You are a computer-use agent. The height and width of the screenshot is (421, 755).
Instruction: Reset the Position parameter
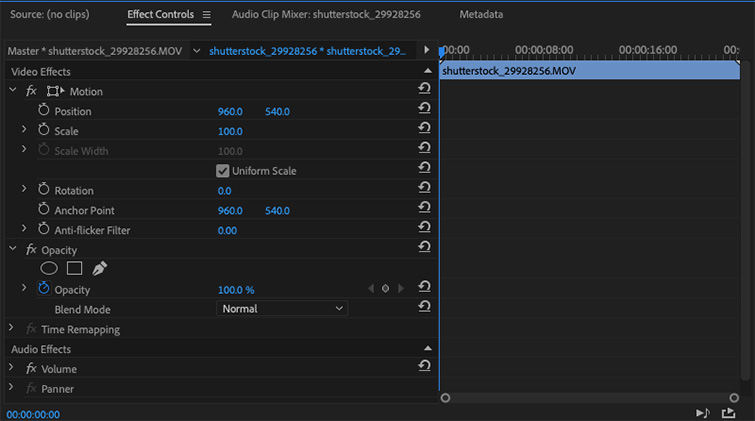(x=424, y=111)
